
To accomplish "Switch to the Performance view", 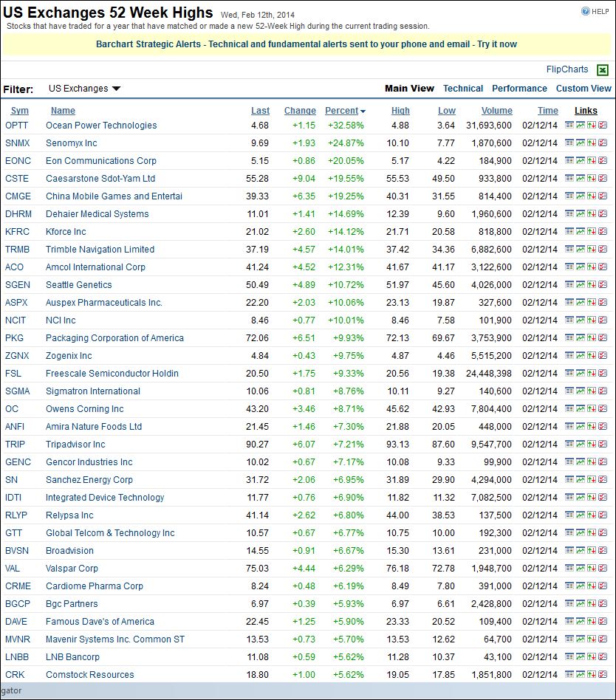I will click(519, 89).
